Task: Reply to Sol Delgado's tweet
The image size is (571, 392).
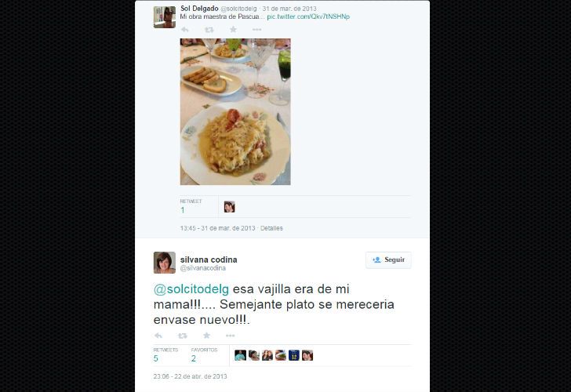Action: point(185,30)
